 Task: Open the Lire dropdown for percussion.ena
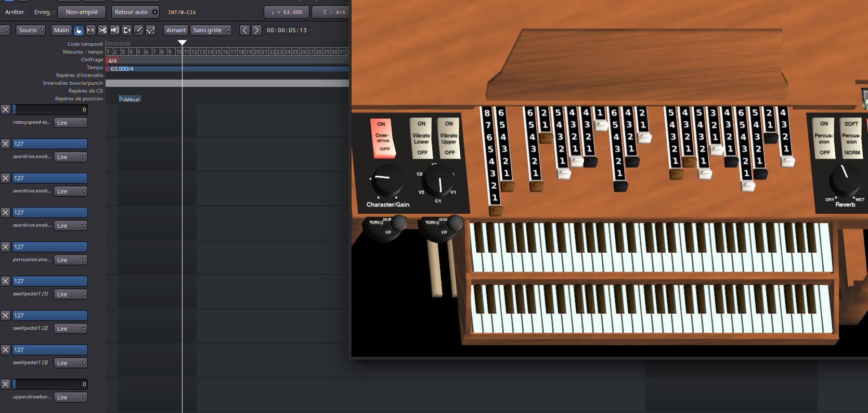click(x=71, y=260)
